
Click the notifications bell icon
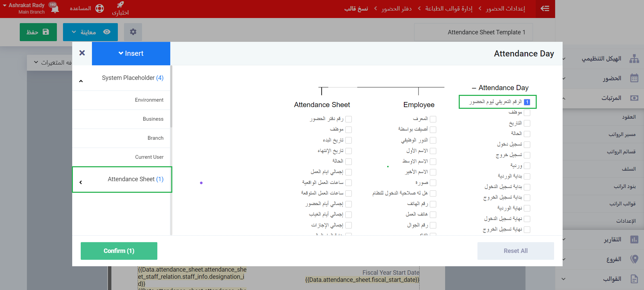[55, 9]
